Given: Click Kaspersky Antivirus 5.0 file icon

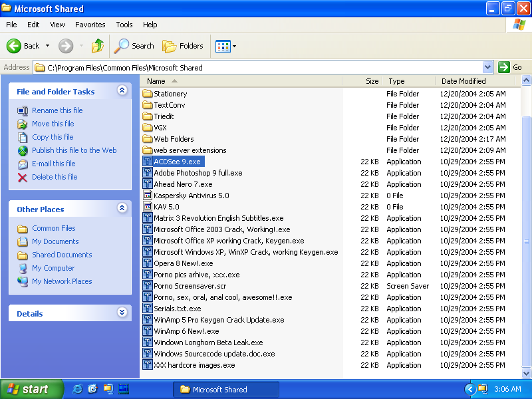Looking at the screenshot, I should tap(147, 196).
